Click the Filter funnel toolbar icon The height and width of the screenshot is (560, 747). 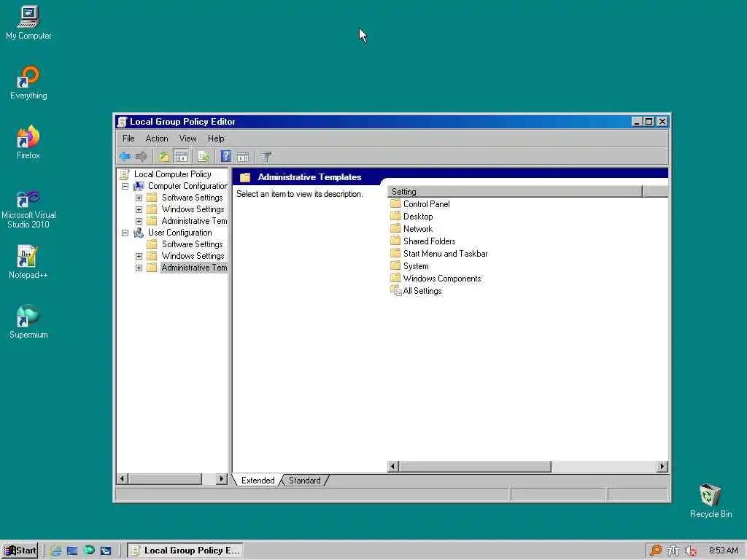(x=266, y=156)
